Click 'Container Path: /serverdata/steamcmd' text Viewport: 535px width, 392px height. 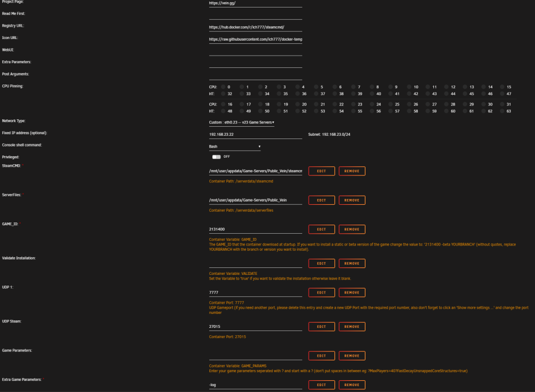point(241,181)
